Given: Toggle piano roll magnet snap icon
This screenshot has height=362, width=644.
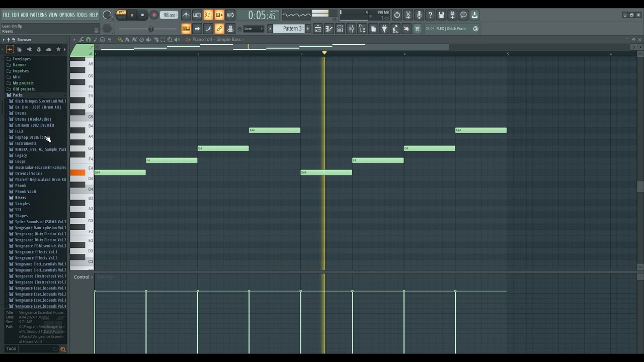Looking at the screenshot, I should 88,40.
